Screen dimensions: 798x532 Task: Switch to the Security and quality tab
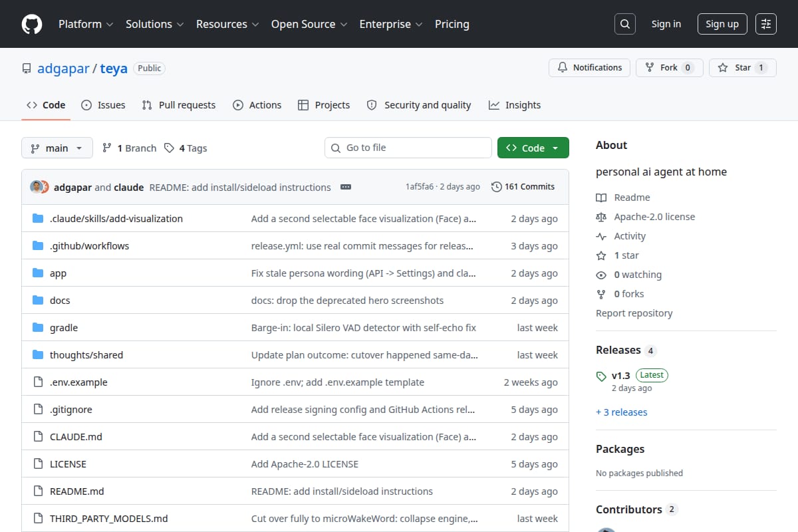coord(419,105)
